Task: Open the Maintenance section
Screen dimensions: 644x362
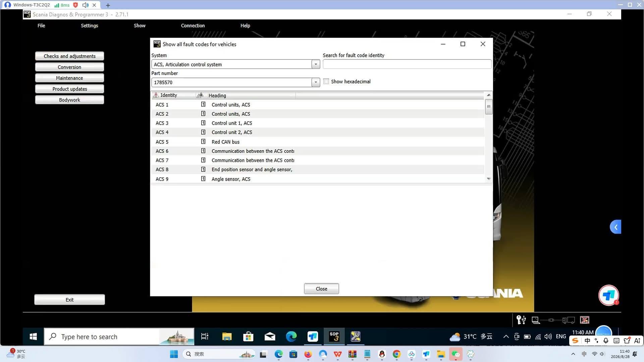Action: (x=69, y=78)
